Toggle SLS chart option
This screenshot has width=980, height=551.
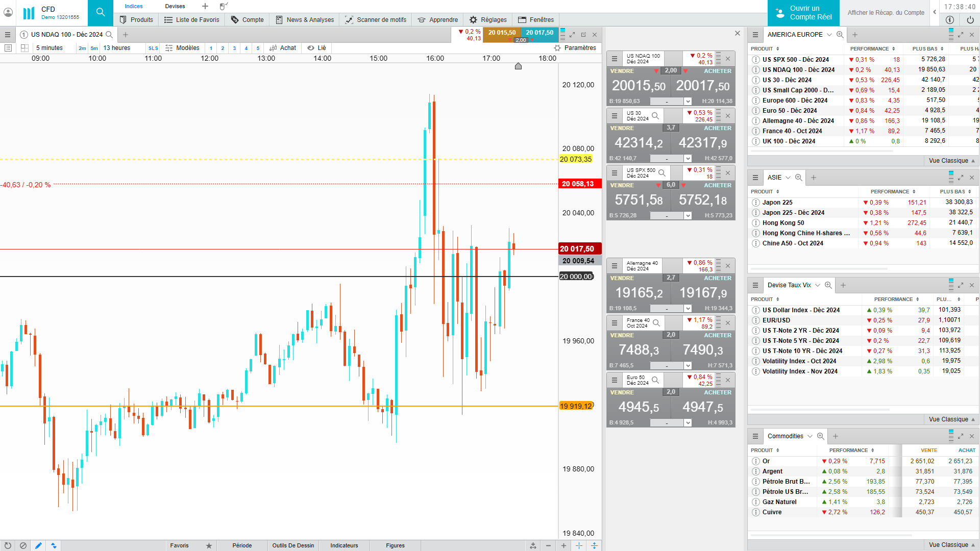point(153,48)
